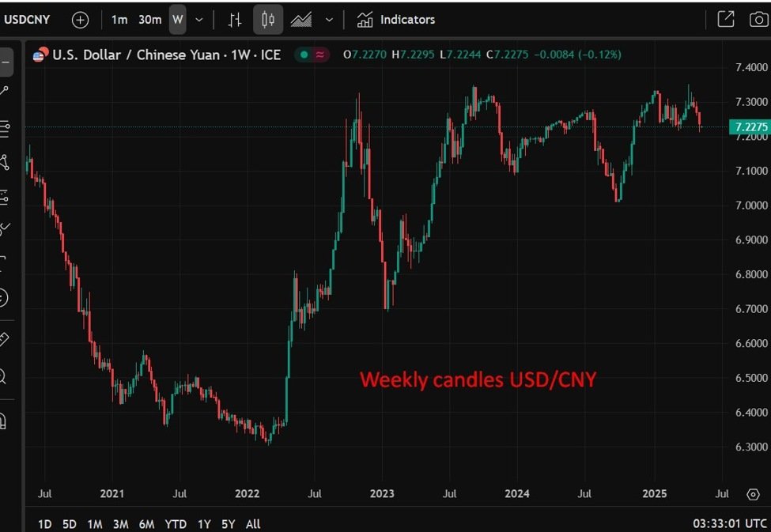This screenshot has width=771, height=532.
Task: Switch interval to 30m
Action: coord(149,20)
